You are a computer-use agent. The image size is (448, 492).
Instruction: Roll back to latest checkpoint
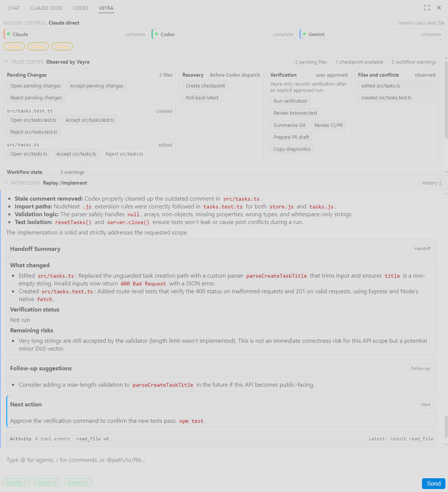202,98
